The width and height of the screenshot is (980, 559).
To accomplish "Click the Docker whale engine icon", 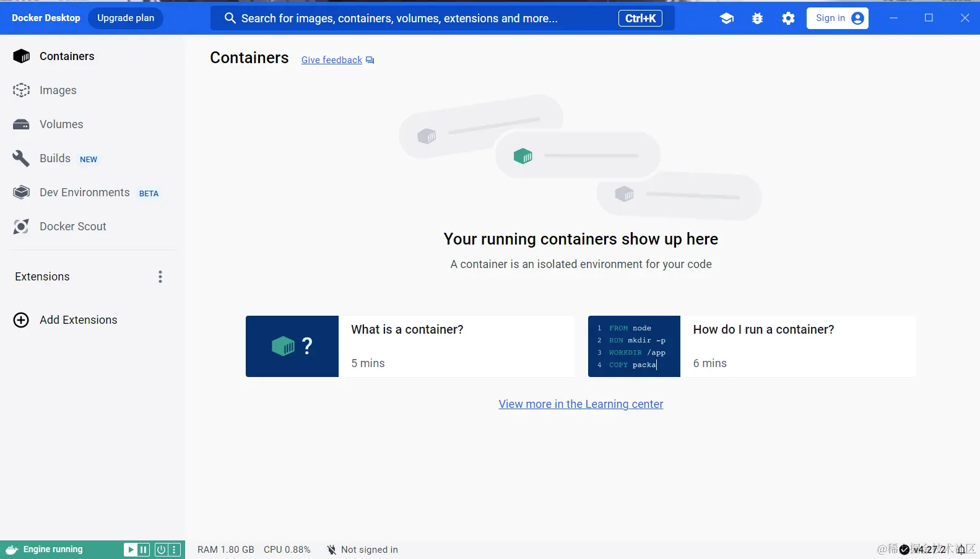I will point(12,550).
